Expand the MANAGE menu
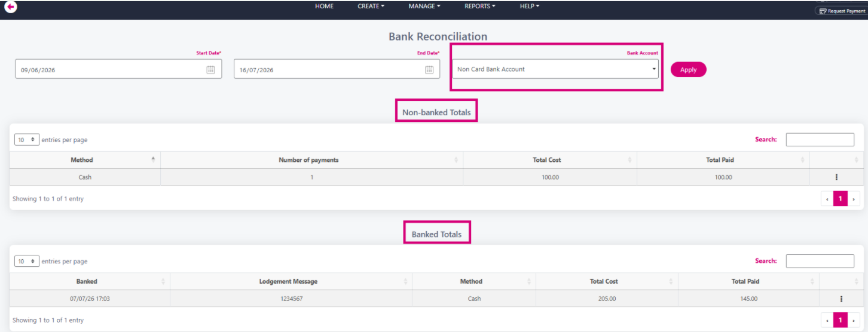Viewport: 868px width, 332px height. point(424,6)
